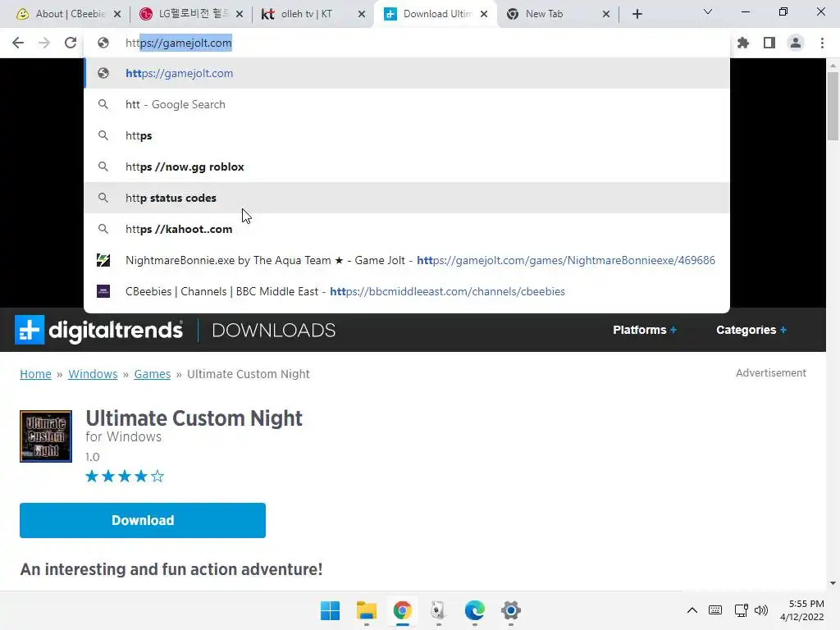840x630 pixels.
Task: Close the New Tab tab
Action: [x=606, y=14]
